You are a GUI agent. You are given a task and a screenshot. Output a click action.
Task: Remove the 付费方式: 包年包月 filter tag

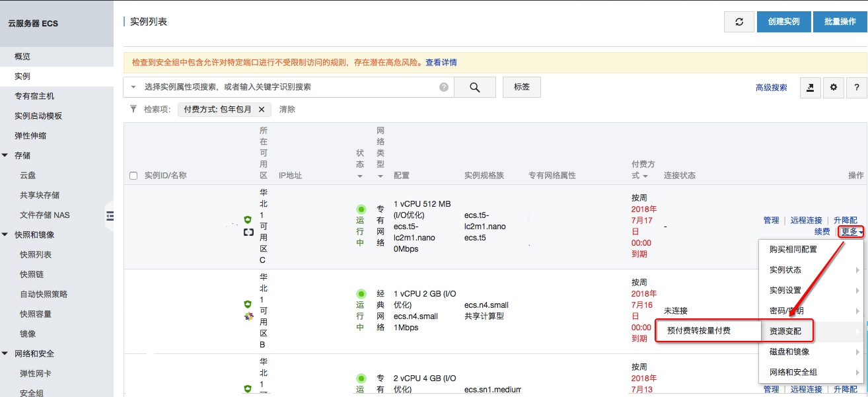coord(261,110)
